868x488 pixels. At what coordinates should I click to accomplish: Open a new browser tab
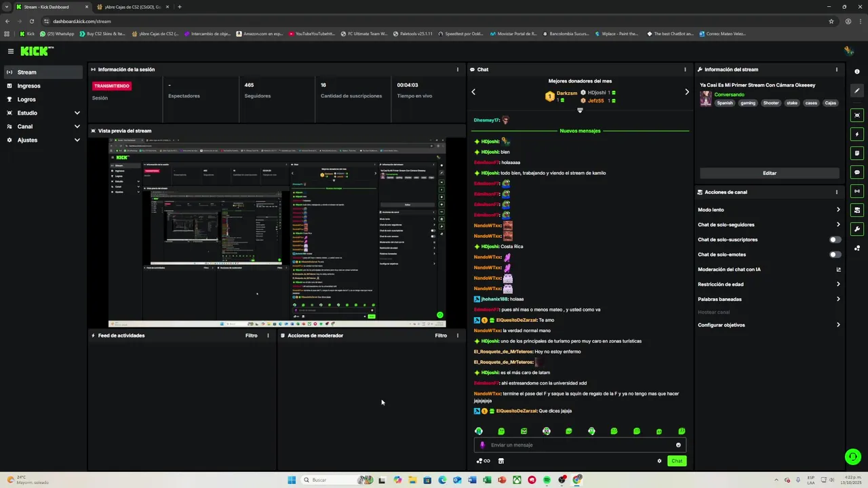(x=179, y=7)
